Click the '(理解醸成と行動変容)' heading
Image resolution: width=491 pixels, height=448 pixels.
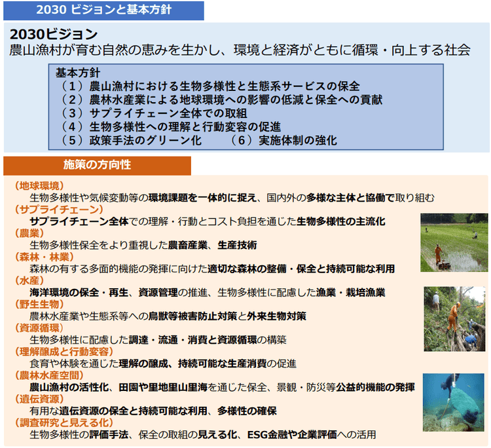click(x=64, y=352)
